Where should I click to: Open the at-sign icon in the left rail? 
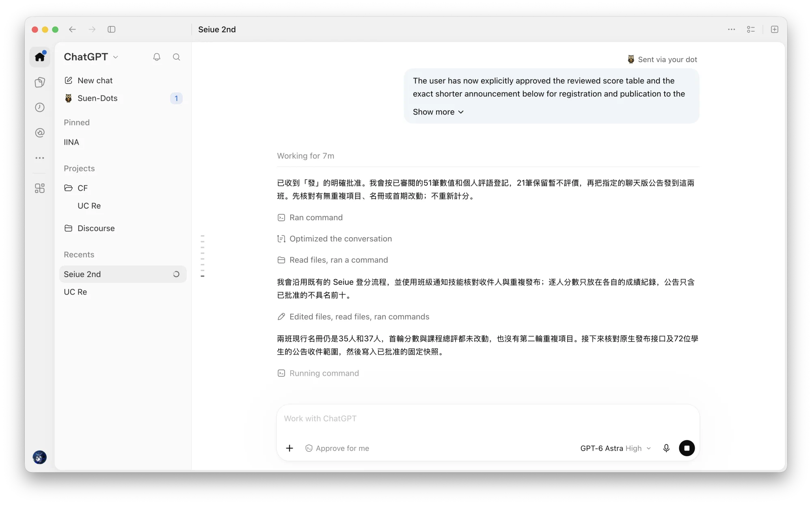40,132
